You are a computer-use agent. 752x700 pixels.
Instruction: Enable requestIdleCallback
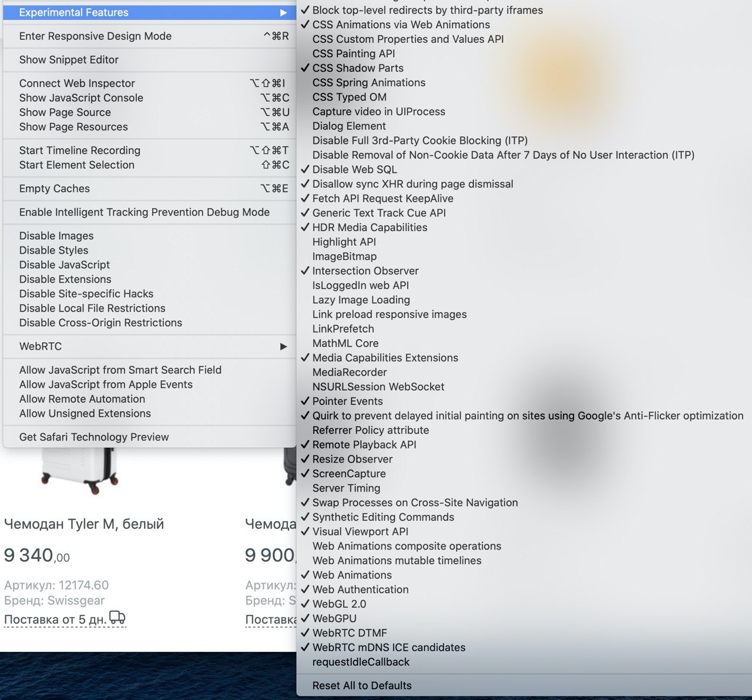click(x=524, y=662)
